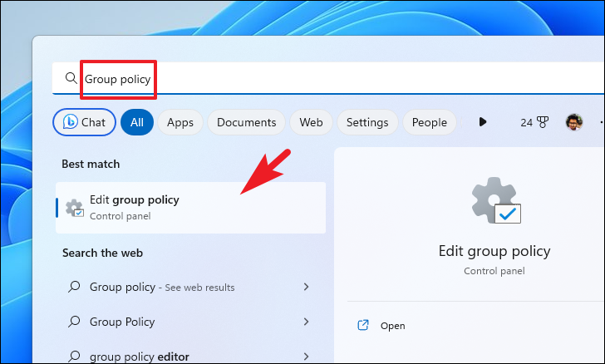Screen dimensions: 605x364
Task: Show more filters with the play arrow
Action: [x=482, y=122]
